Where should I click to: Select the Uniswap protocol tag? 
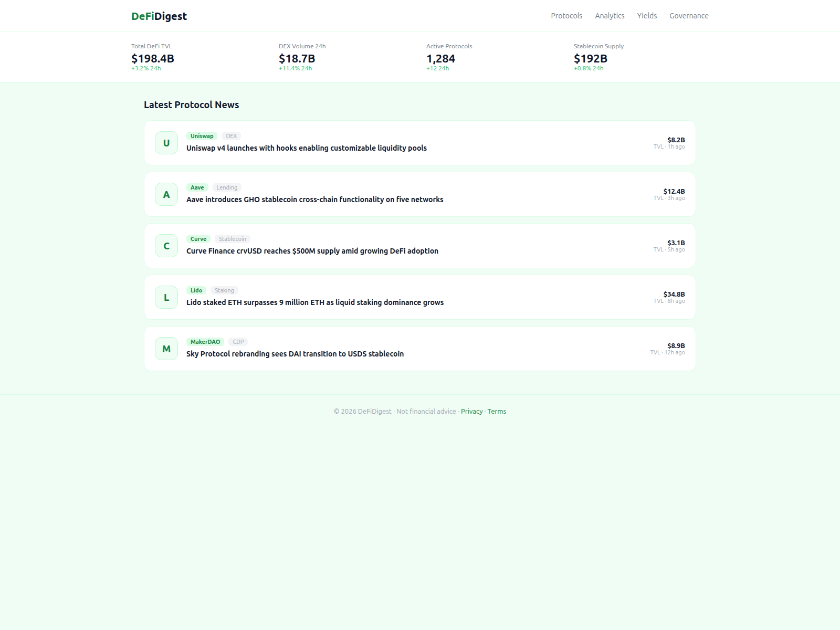202,136
